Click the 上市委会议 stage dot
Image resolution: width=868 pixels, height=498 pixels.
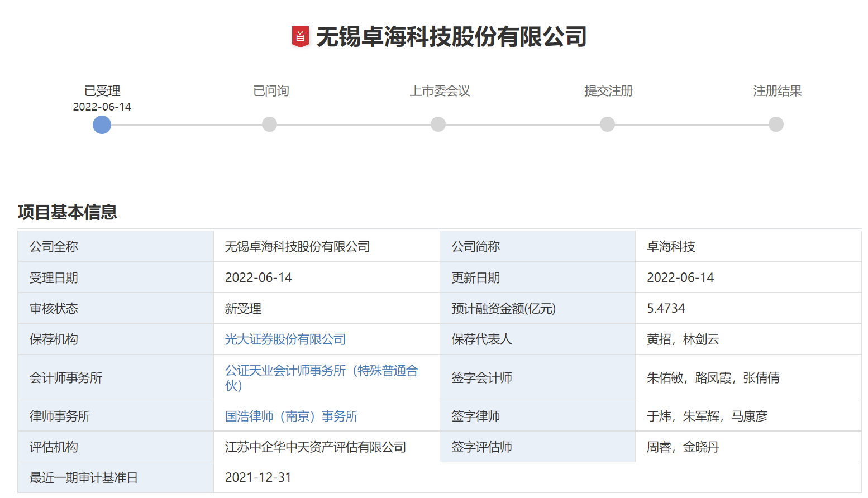(438, 124)
